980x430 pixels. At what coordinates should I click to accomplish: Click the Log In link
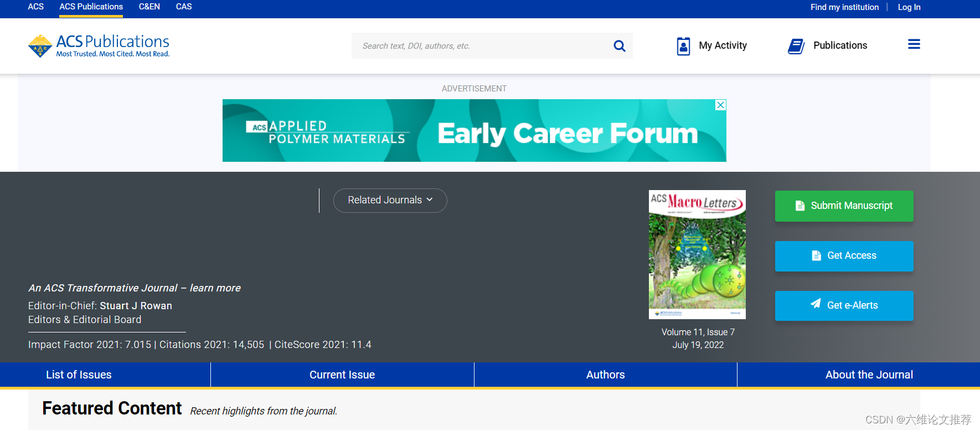(x=909, y=7)
